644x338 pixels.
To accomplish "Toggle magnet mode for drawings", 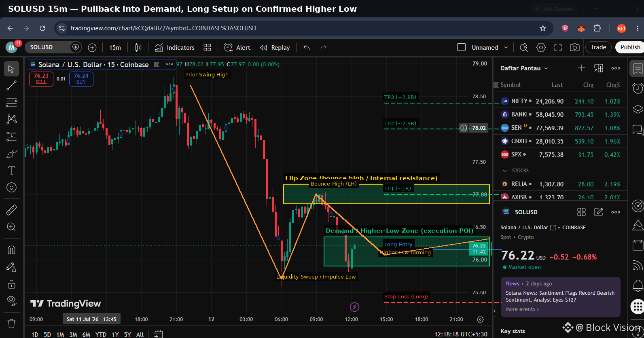I will pos(11,250).
